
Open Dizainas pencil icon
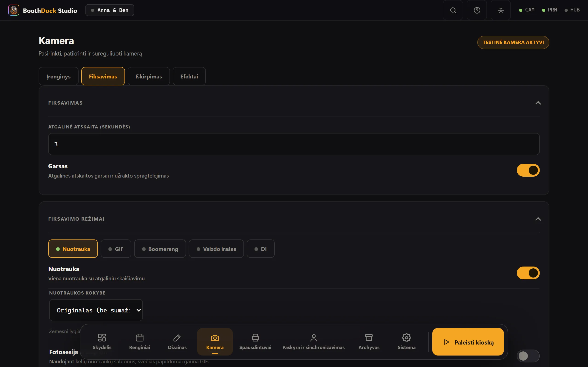tap(177, 337)
